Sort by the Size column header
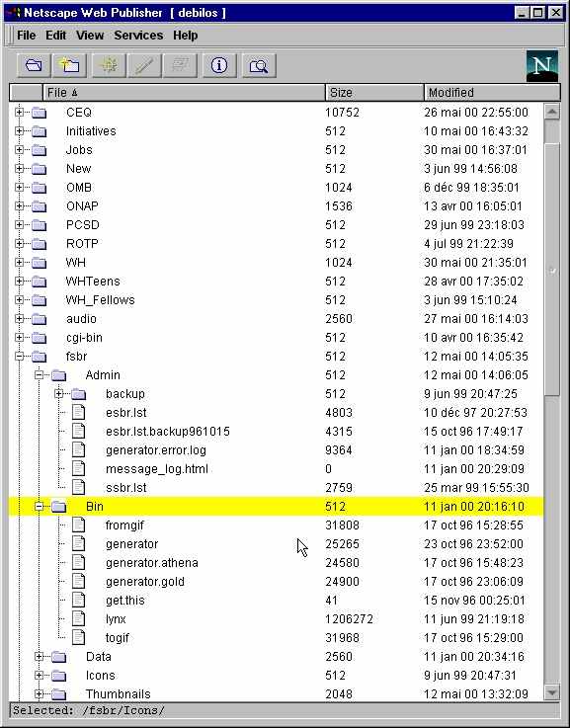Screen dimensions: 570x728 click(x=374, y=93)
